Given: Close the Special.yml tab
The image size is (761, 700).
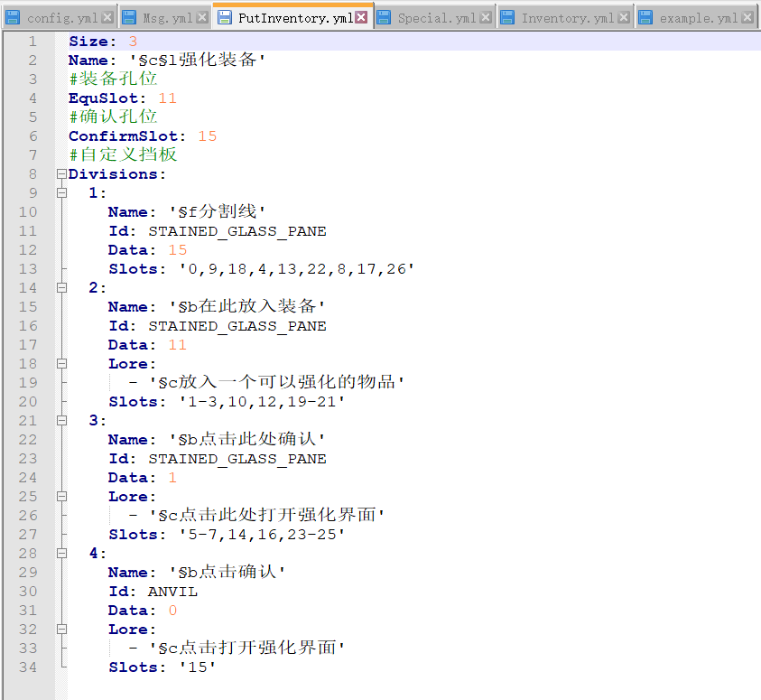Looking at the screenshot, I should click(x=486, y=17).
